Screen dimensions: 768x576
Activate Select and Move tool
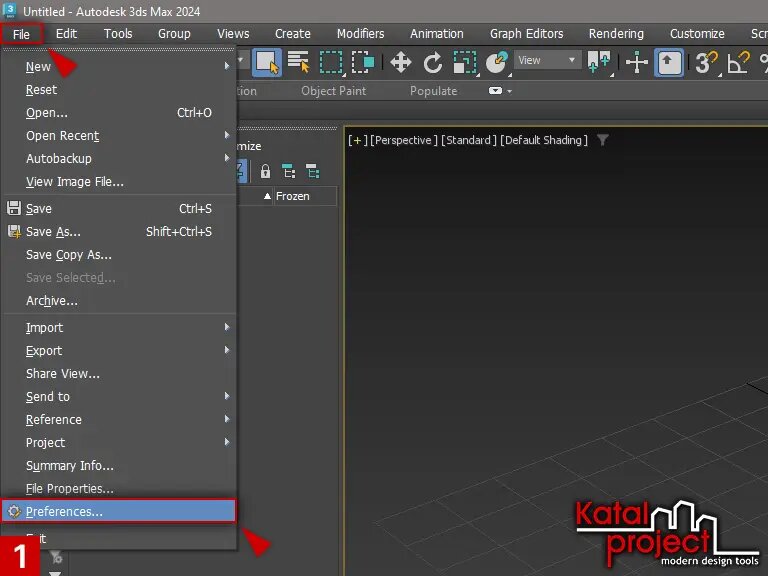point(401,63)
